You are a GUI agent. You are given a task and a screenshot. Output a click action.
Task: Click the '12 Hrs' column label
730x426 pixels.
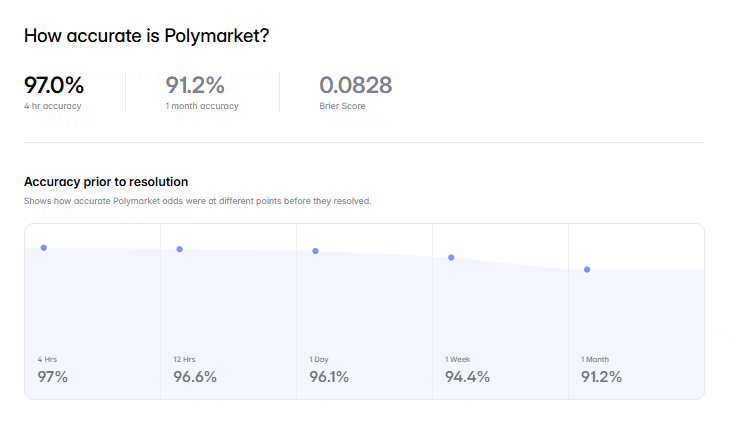pyautogui.click(x=184, y=359)
